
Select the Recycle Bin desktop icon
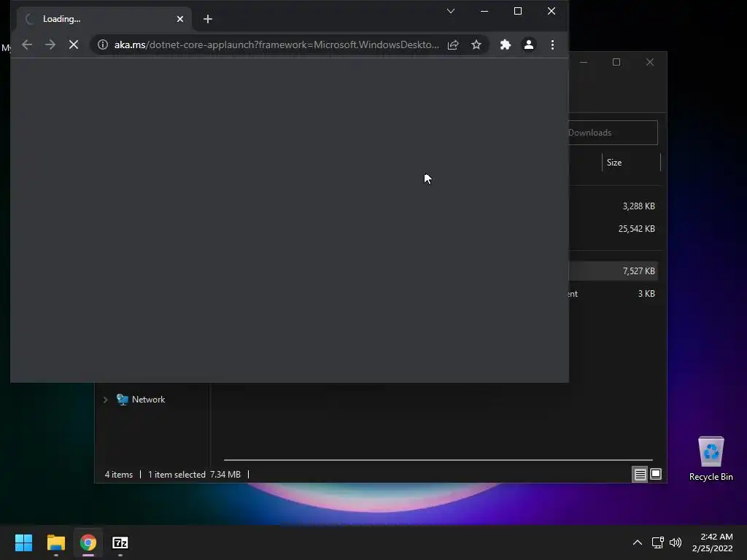[711, 459]
